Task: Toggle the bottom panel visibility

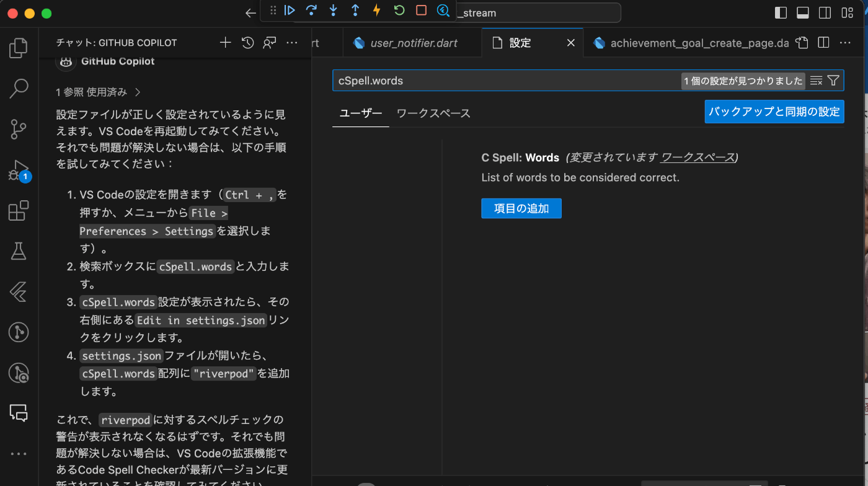Action: click(x=803, y=13)
